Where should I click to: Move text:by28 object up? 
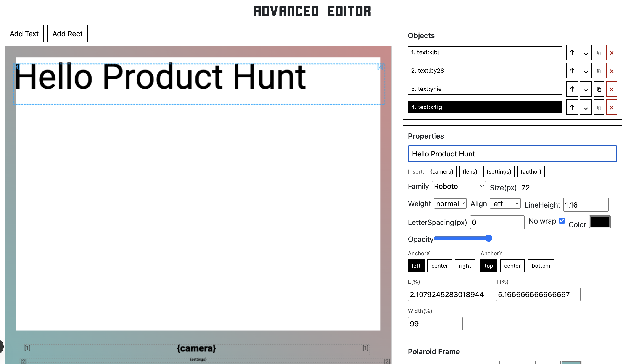tap(572, 71)
